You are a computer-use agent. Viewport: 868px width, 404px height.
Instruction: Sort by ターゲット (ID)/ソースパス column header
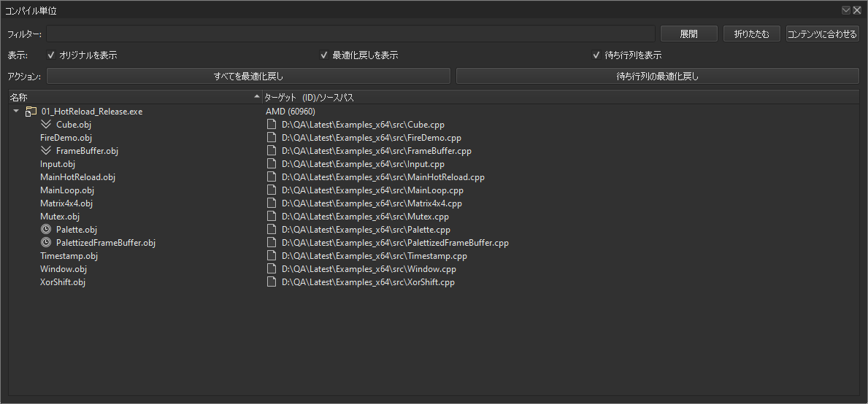click(x=561, y=97)
